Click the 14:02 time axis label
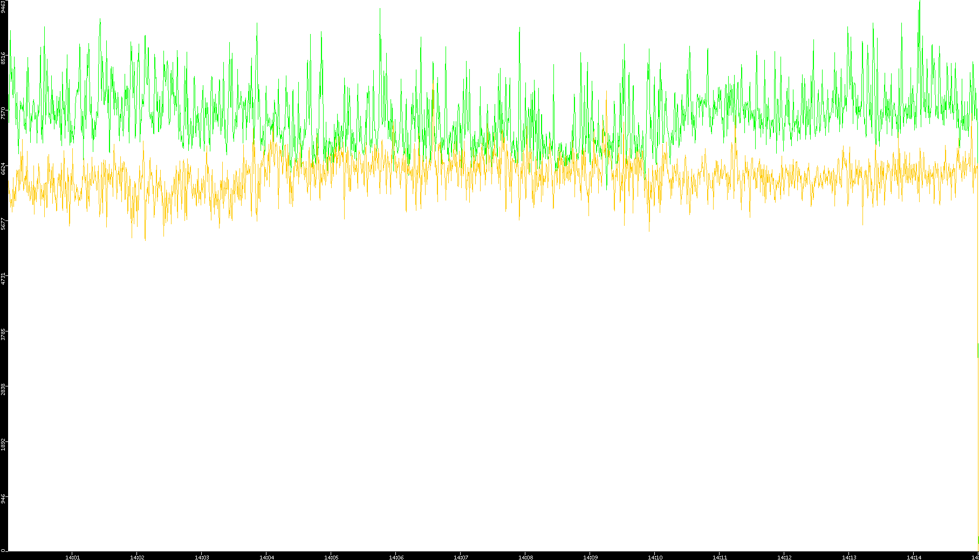 coord(137,557)
